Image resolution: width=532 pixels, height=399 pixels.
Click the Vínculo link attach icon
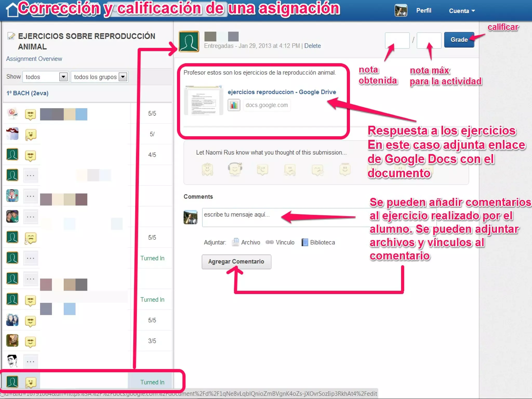[x=270, y=242]
